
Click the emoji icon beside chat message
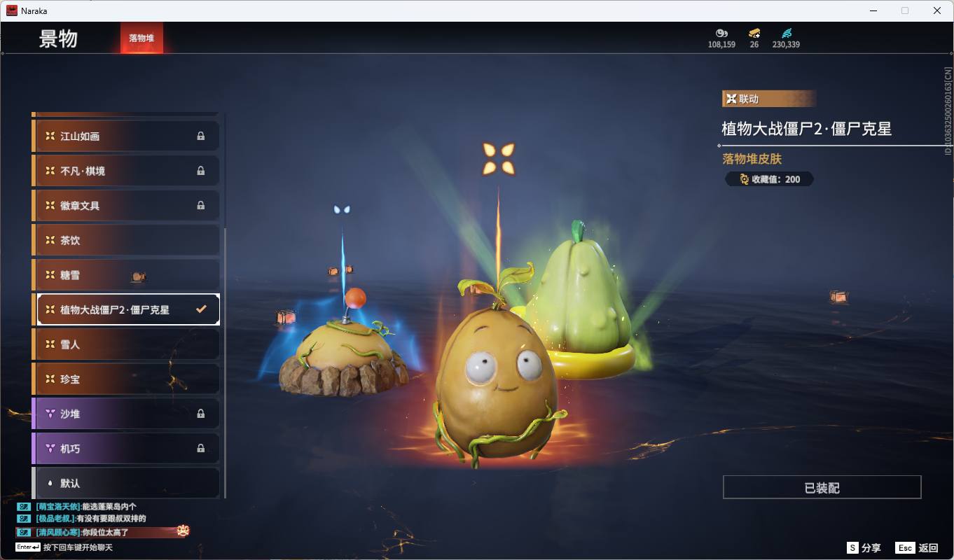pyautogui.click(x=183, y=531)
